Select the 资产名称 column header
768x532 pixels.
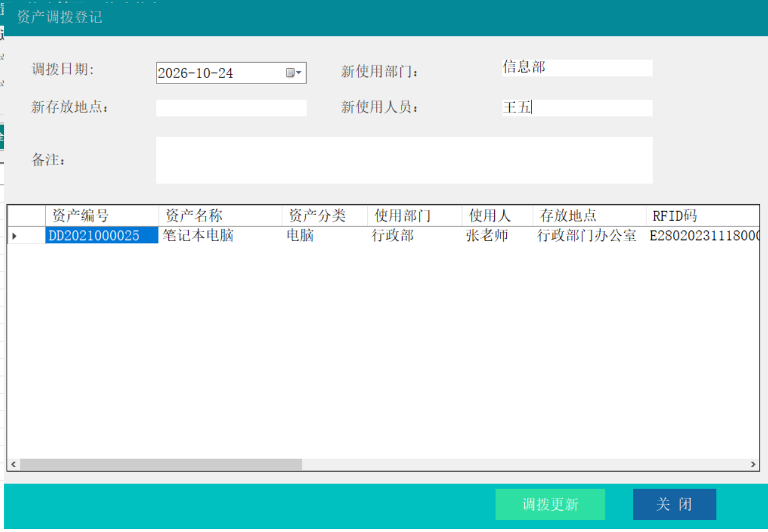tap(221, 216)
